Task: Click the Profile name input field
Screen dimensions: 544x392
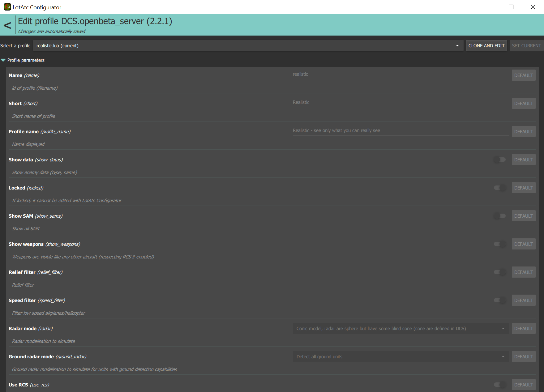Action: tap(401, 131)
